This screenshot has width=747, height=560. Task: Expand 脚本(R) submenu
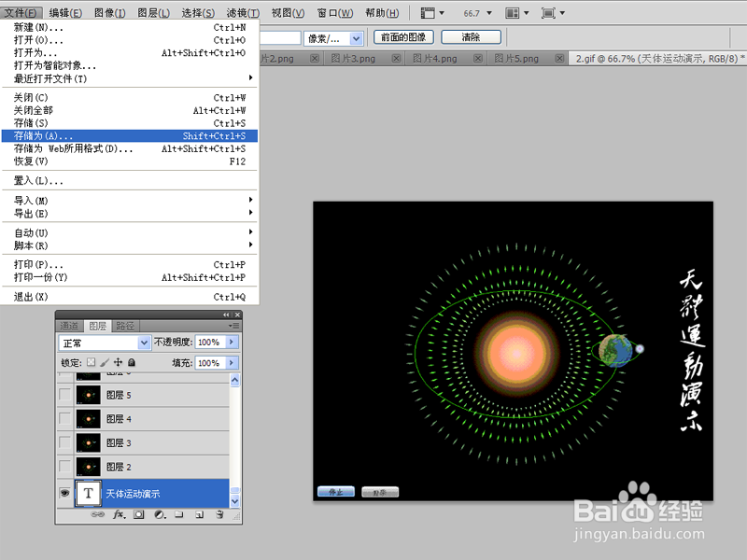tap(250, 245)
